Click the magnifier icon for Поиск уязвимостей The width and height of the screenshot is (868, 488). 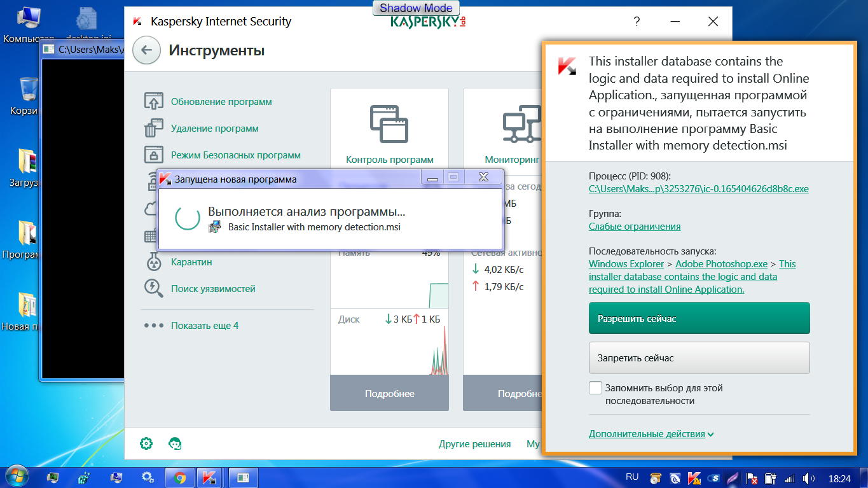click(x=154, y=289)
